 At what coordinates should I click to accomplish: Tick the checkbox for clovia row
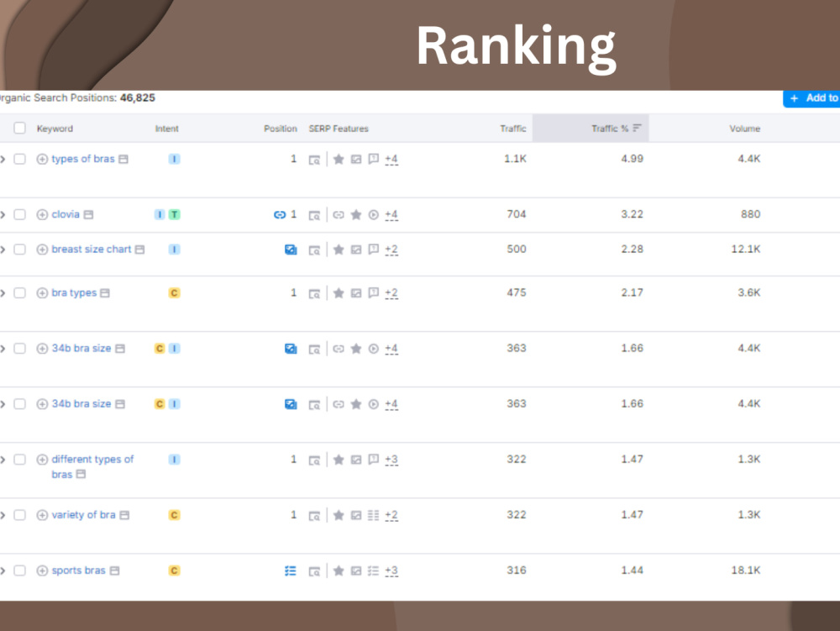pos(20,215)
